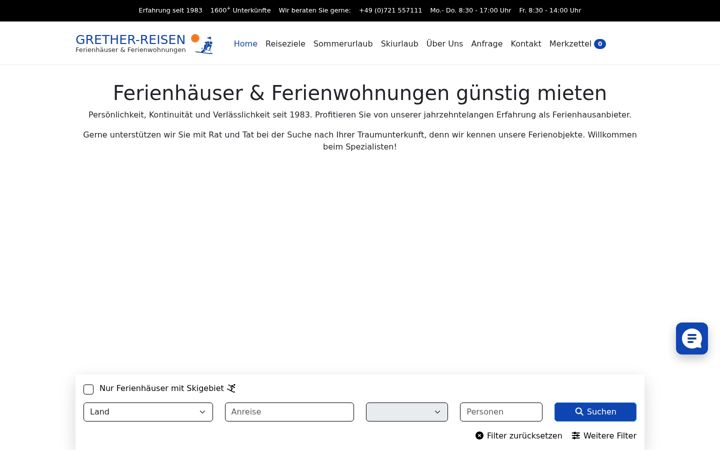The image size is (720, 450).
Task: Focus the Anreise date field
Action: coord(289,412)
